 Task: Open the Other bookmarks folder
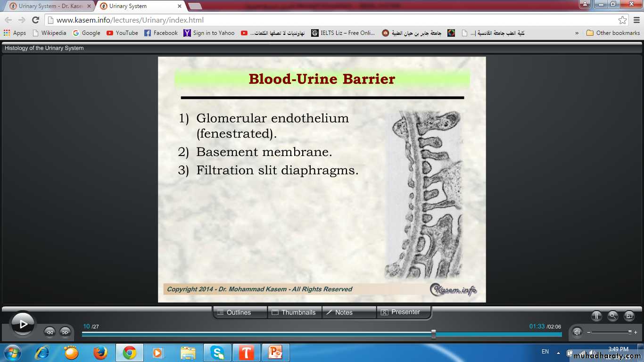click(613, 33)
